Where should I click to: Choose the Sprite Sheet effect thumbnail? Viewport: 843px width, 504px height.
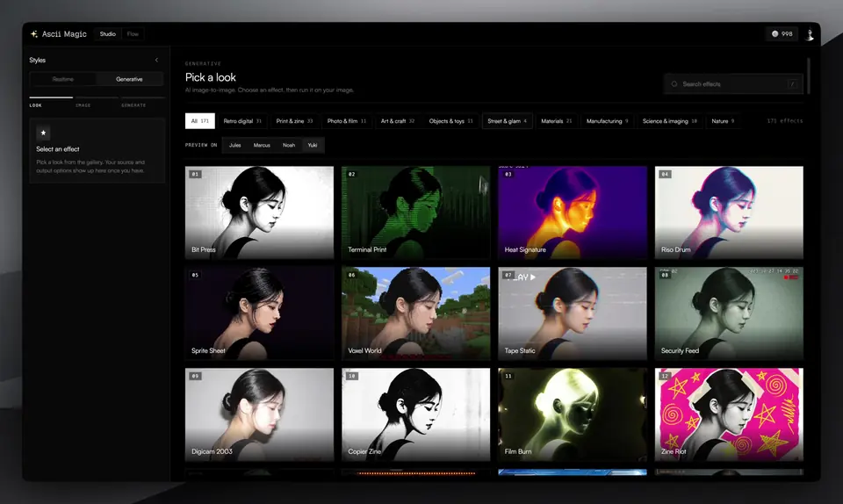[x=259, y=313]
